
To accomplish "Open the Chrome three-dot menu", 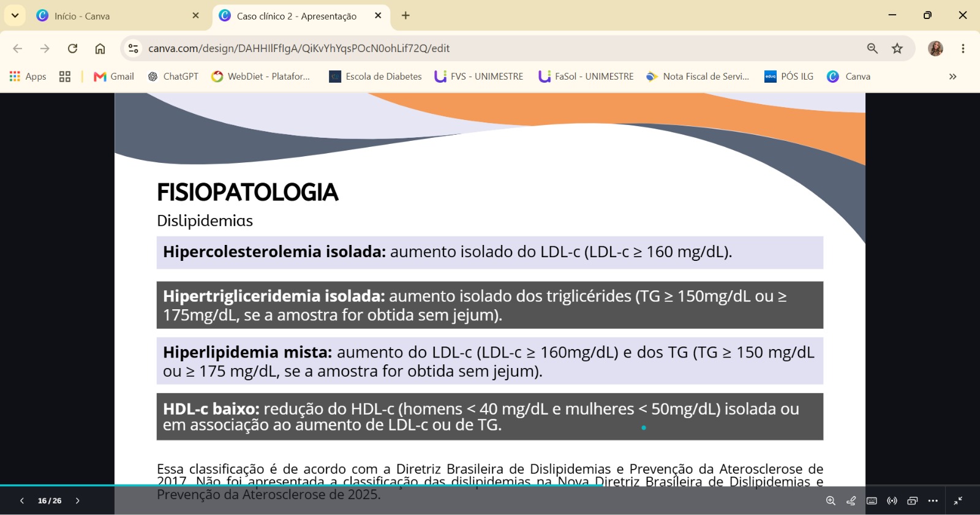I will [x=963, y=48].
